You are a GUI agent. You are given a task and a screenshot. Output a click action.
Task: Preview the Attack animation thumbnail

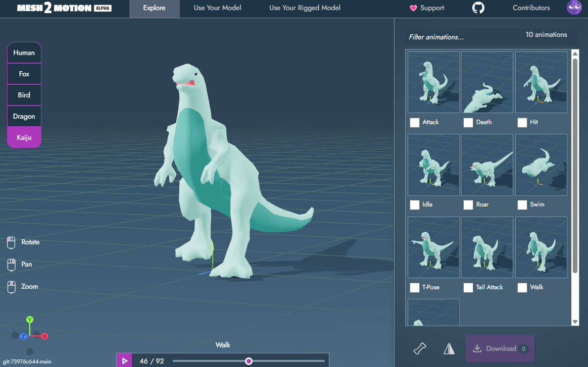pyautogui.click(x=433, y=82)
